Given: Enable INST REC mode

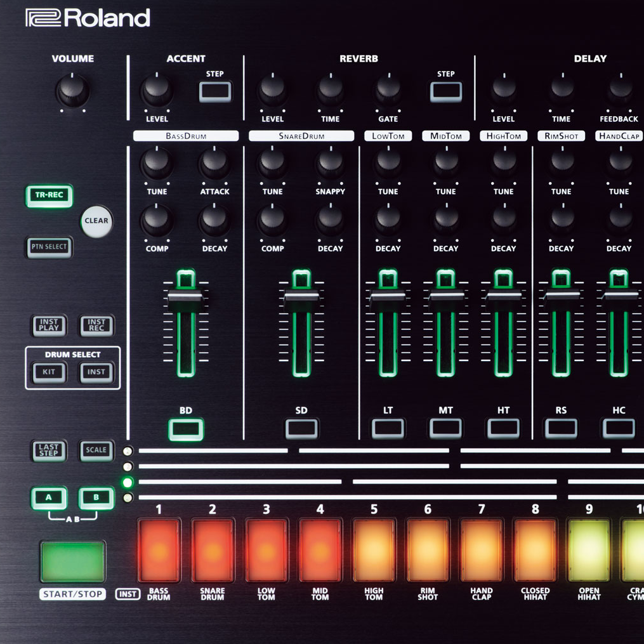Looking at the screenshot, I should [x=96, y=325].
